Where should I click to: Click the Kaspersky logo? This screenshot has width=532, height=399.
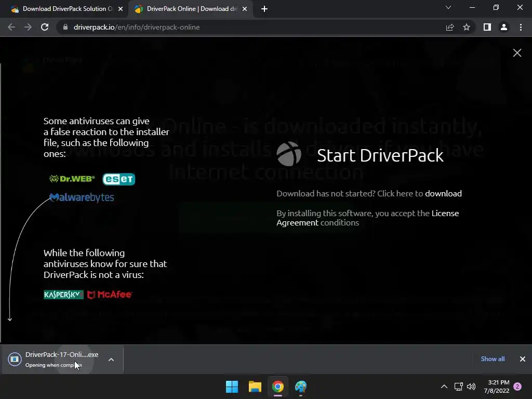tap(63, 295)
